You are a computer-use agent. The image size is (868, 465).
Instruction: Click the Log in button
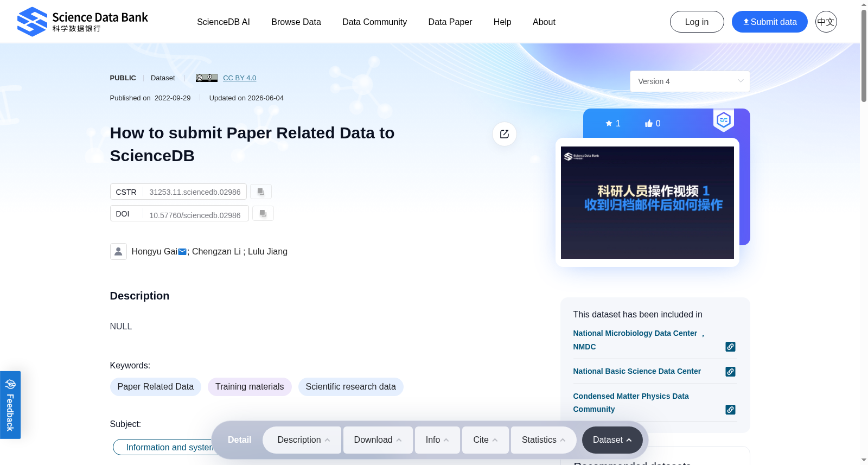[697, 22]
